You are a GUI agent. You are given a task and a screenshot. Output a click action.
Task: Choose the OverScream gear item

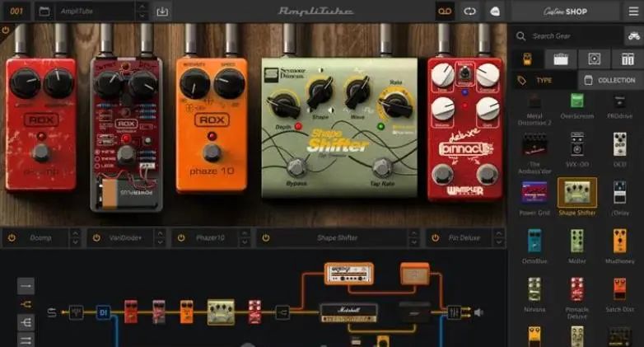click(x=577, y=106)
